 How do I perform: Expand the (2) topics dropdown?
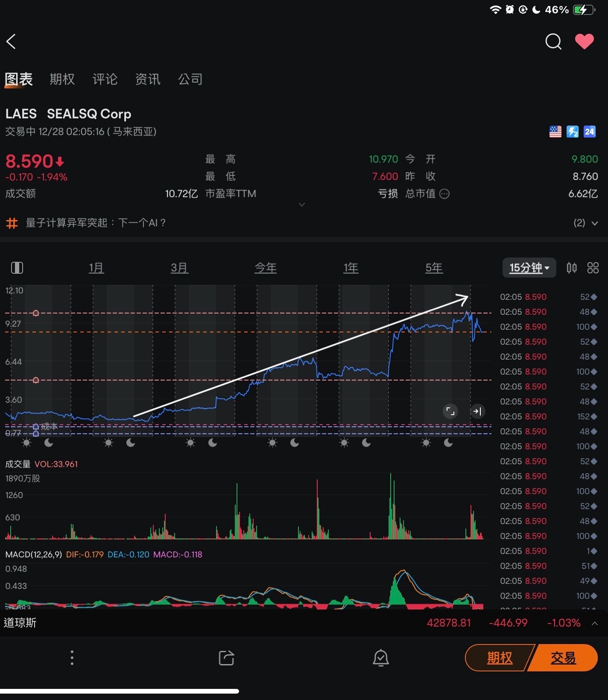coord(585,223)
